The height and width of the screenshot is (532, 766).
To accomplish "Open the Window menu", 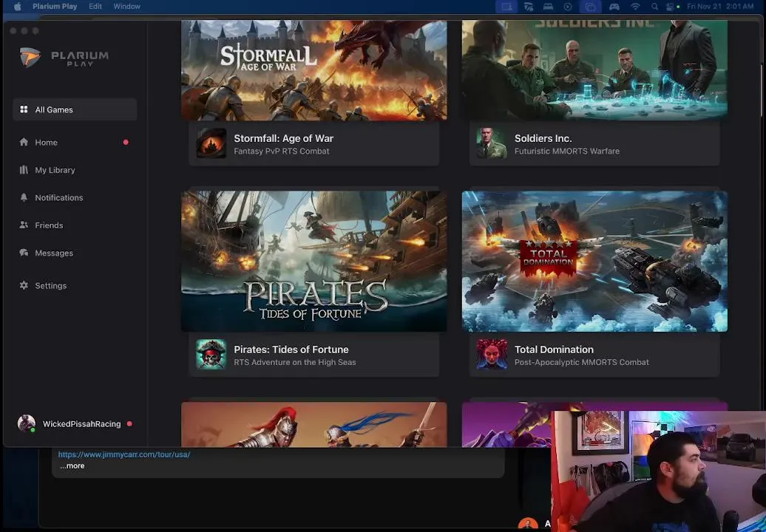I will pyautogui.click(x=127, y=7).
